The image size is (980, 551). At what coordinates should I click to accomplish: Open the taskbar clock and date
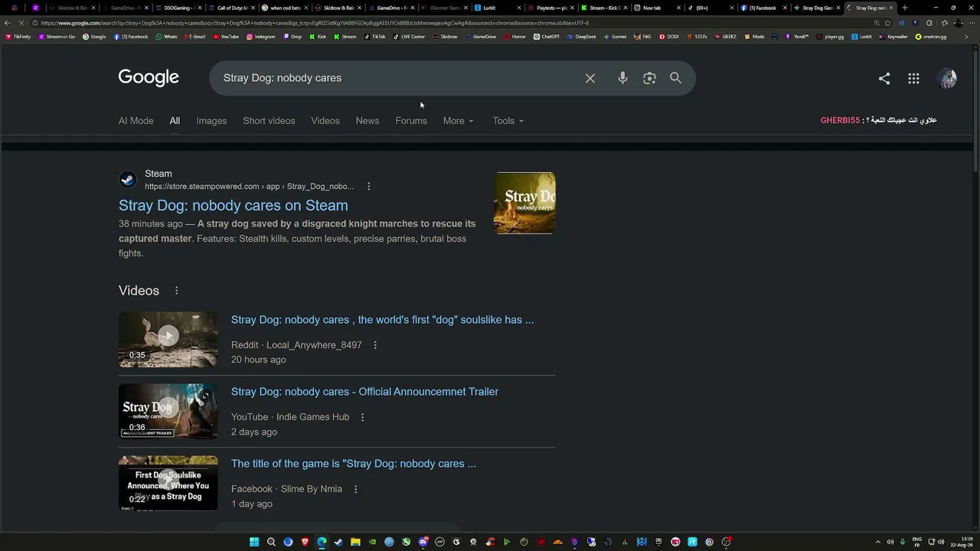click(x=961, y=542)
